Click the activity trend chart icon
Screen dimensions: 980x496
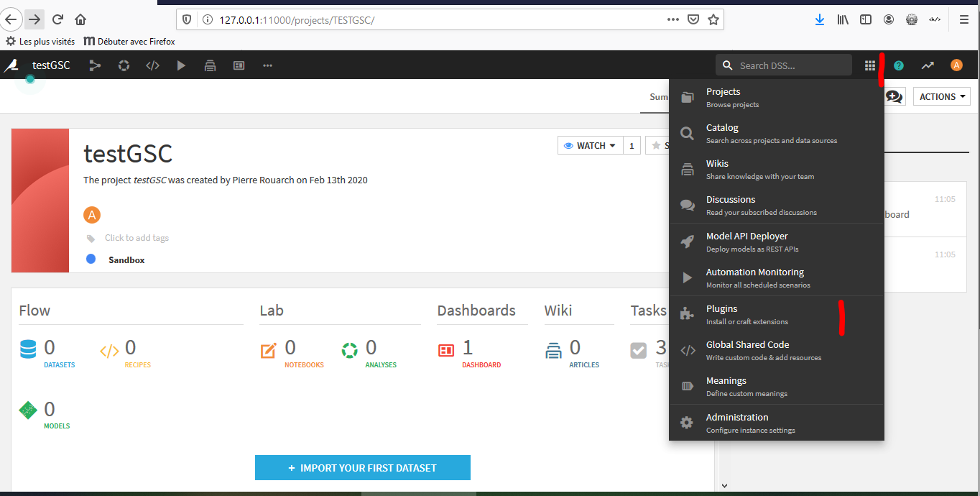[928, 65]
